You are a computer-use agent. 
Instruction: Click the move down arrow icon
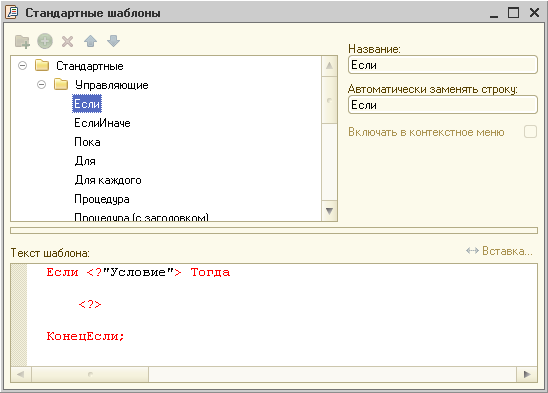113,41
